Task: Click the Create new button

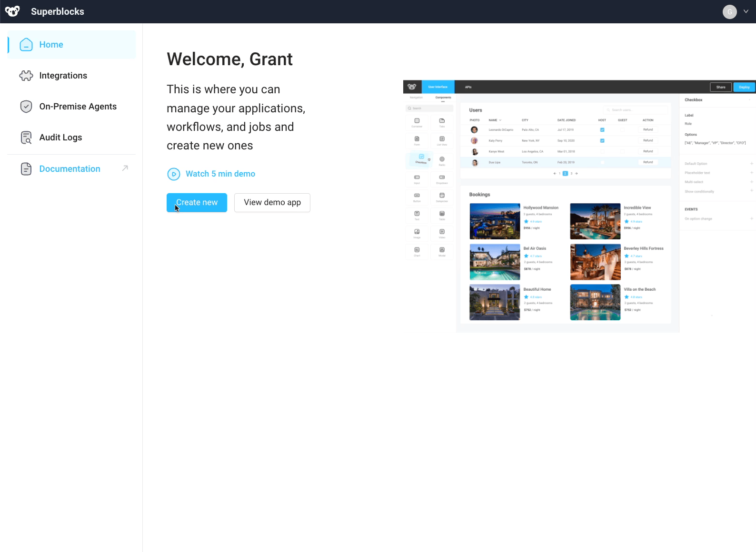Action: pyautogui.click(x=197, y=203)
